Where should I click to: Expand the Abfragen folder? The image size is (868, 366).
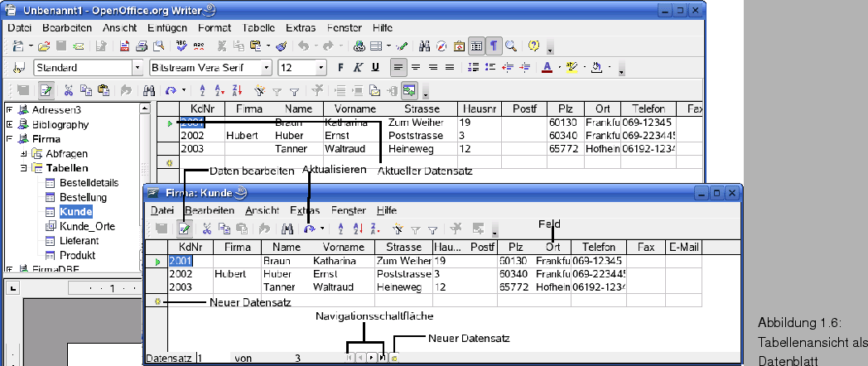click(x=23, y=153)
